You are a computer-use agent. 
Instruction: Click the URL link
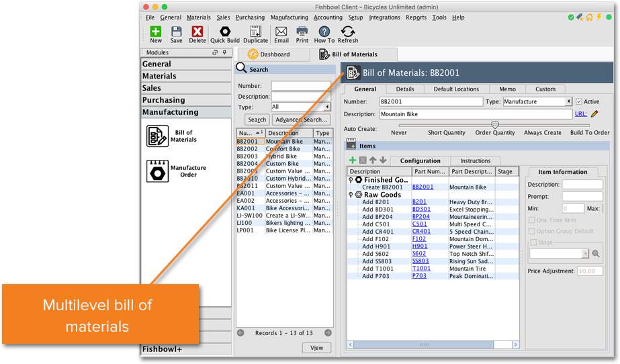[580, 113]
